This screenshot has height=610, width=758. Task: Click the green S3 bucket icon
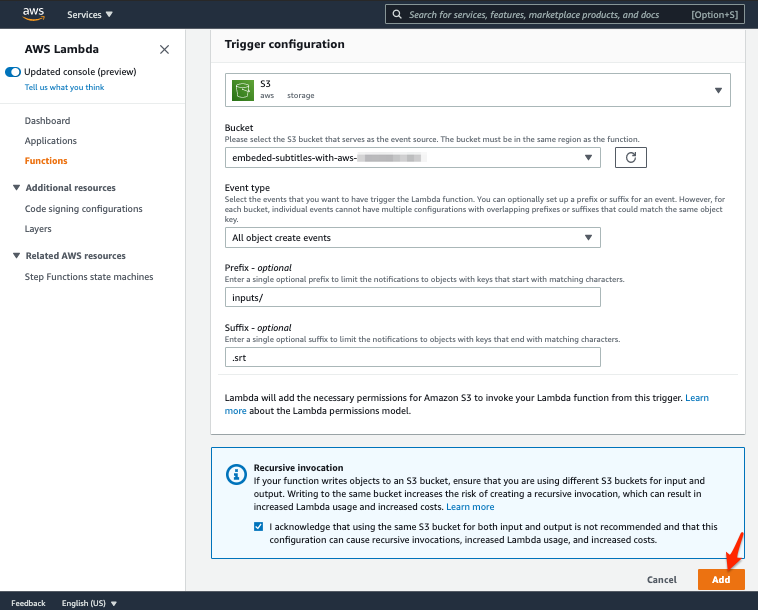(243, 90)
